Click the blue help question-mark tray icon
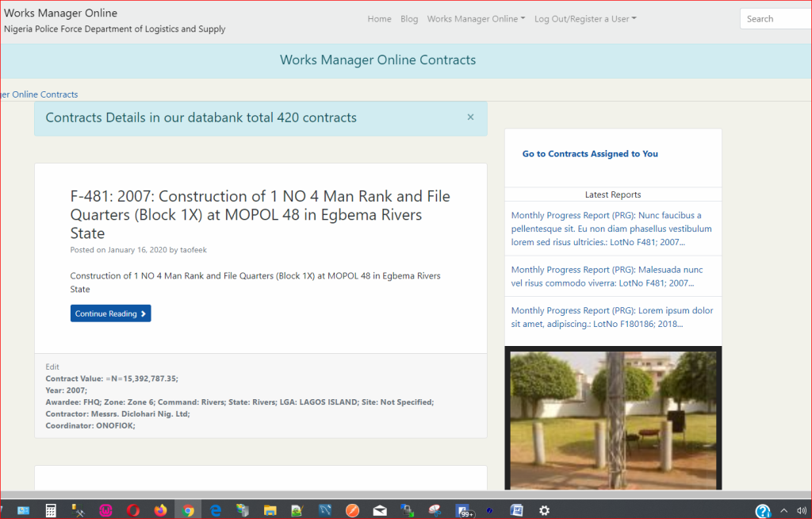812x519 pixels. point(763,511)
